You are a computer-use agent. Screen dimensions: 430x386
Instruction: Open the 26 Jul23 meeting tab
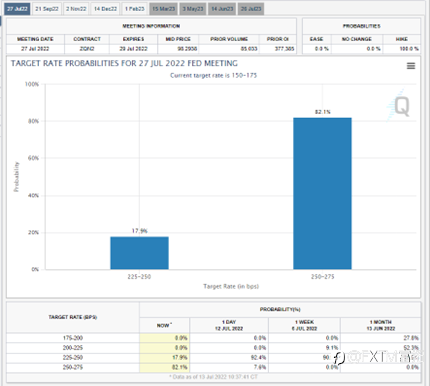(x=251, y=9)
